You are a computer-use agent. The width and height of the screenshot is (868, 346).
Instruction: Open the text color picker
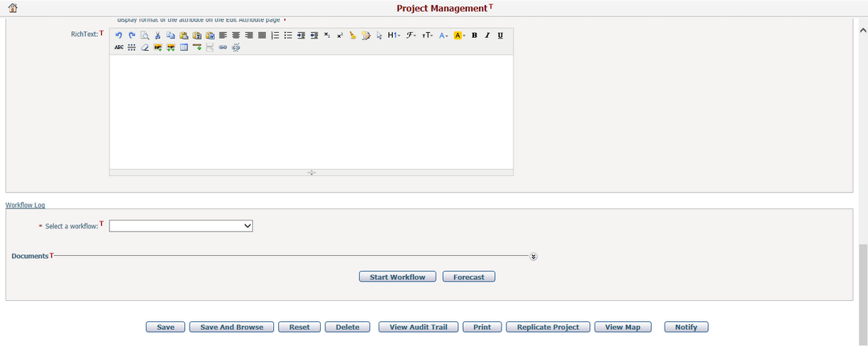[444, 35]
